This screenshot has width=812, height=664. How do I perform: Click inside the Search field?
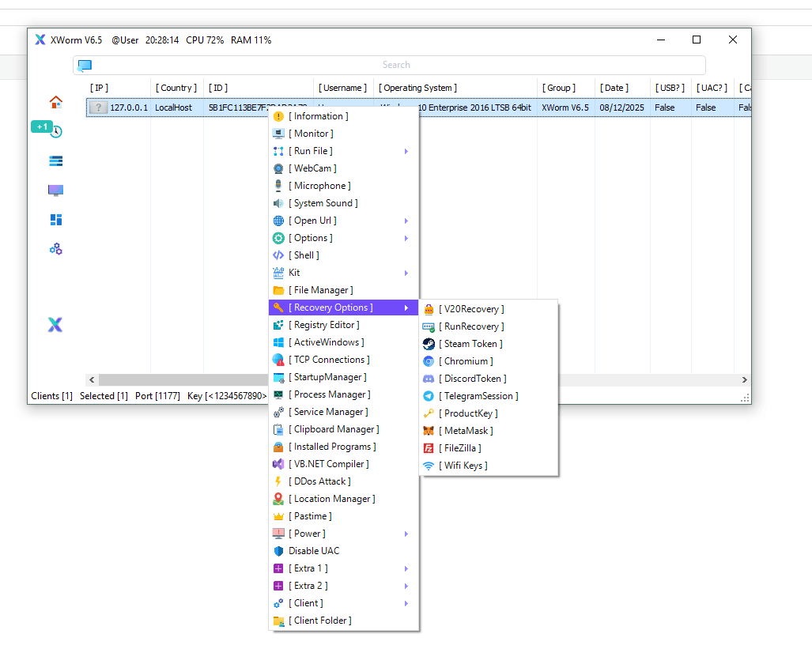coord(396,66)
